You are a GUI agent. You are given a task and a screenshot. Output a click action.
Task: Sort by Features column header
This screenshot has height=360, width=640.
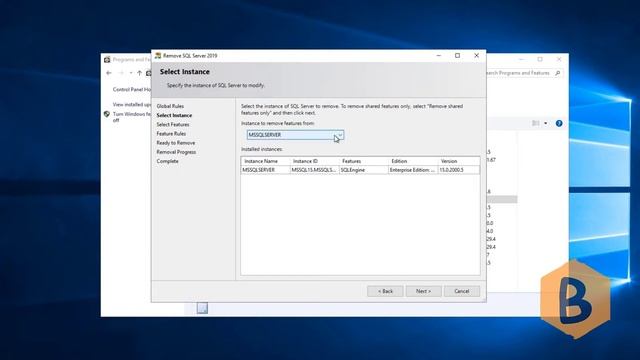363,161
